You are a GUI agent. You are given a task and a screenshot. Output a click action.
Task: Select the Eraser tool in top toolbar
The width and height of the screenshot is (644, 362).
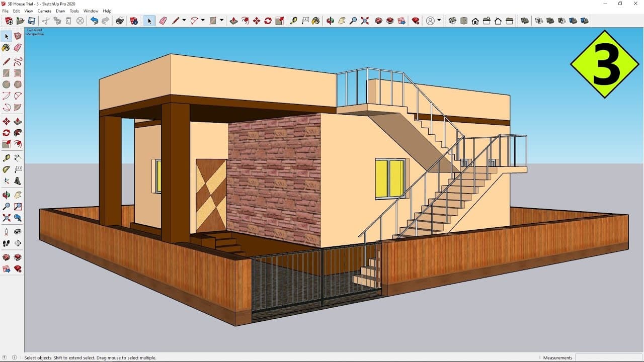163,21
